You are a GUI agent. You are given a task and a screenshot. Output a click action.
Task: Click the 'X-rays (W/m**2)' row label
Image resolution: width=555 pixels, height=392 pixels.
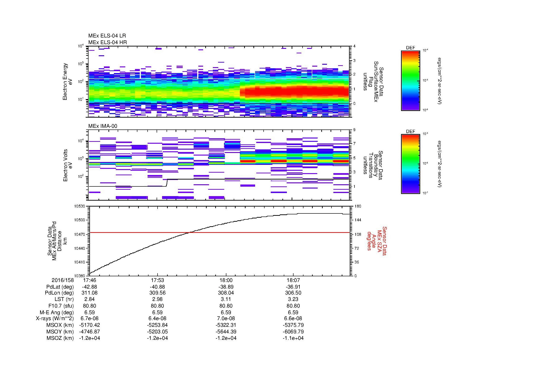(x=55, y=318)
